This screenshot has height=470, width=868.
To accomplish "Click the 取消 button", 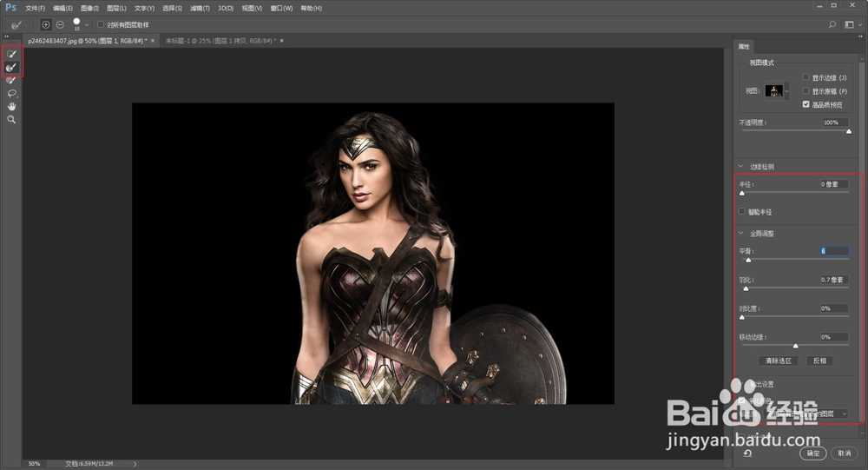I will click(x=845, y=453).
